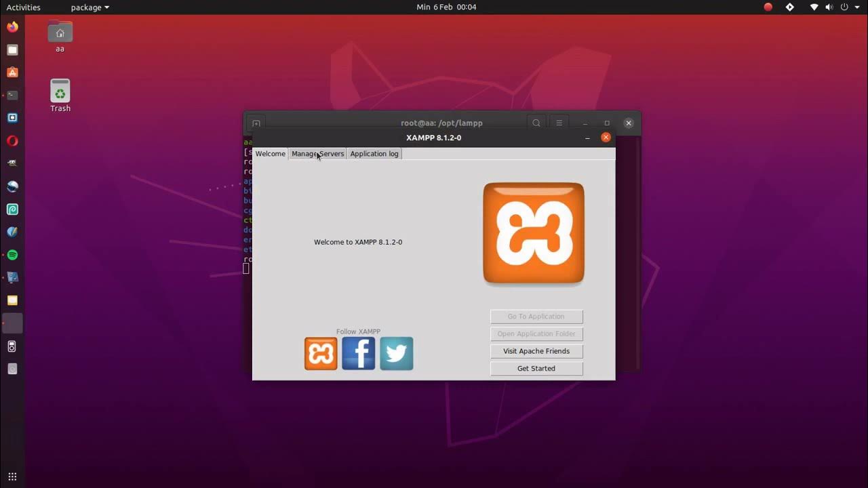Open the XAMPP website icon under Follow XAMPP
The width and height of the screenshot is (868, 488).
point(321,354)
